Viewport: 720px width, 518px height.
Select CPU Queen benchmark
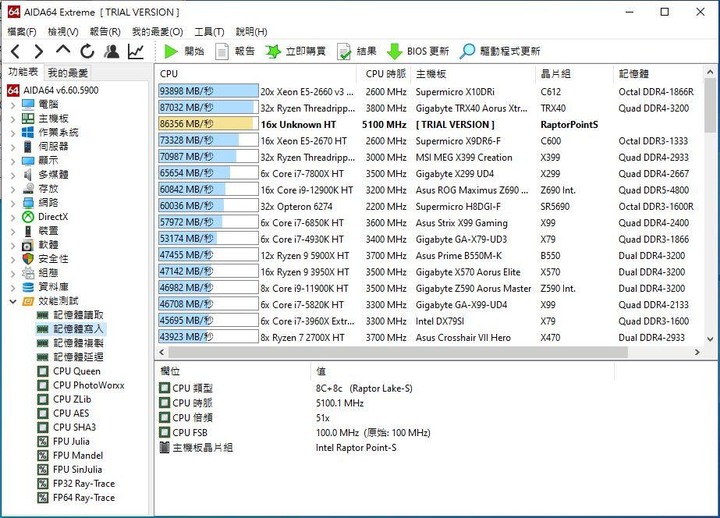[69, 371]
